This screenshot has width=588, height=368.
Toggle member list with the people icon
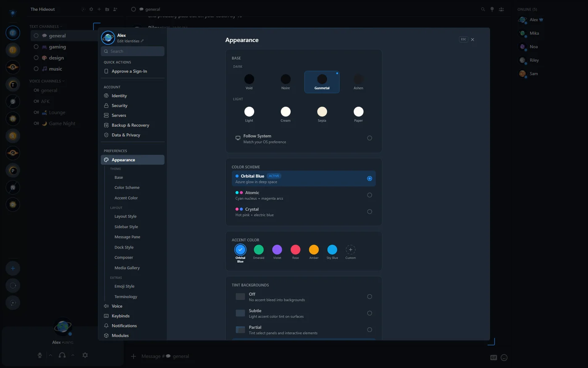click(501, 9)
